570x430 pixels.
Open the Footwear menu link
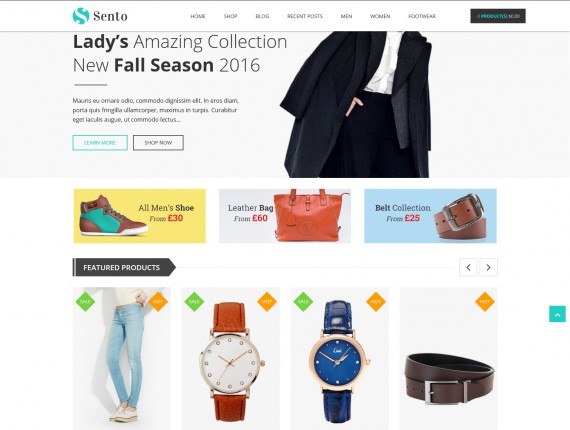[x=422, y=16]
